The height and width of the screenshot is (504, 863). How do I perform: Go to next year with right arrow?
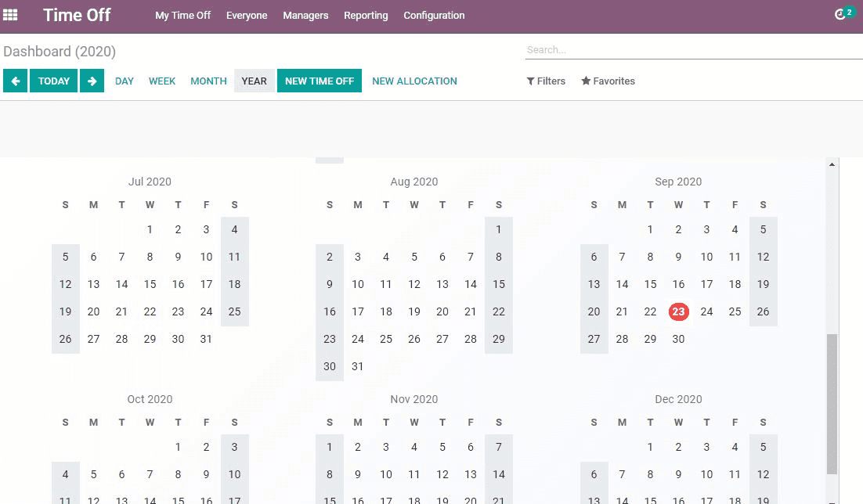pyautogui.click(x=92, y=81)
